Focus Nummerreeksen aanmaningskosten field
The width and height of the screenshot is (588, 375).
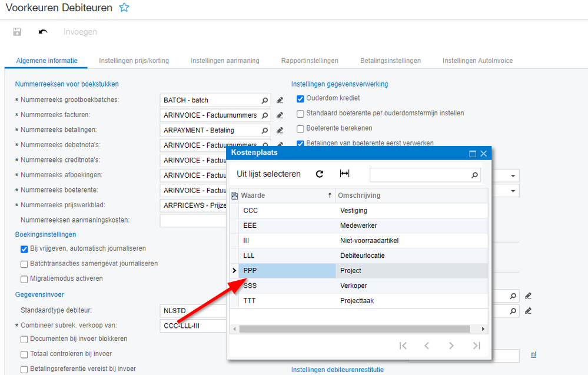193,221
